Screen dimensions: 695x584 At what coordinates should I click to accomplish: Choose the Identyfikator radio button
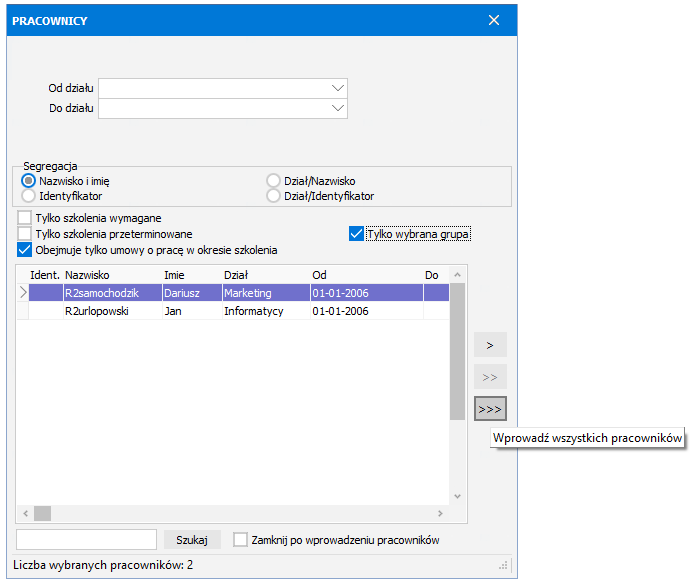(x=29, y=196)
